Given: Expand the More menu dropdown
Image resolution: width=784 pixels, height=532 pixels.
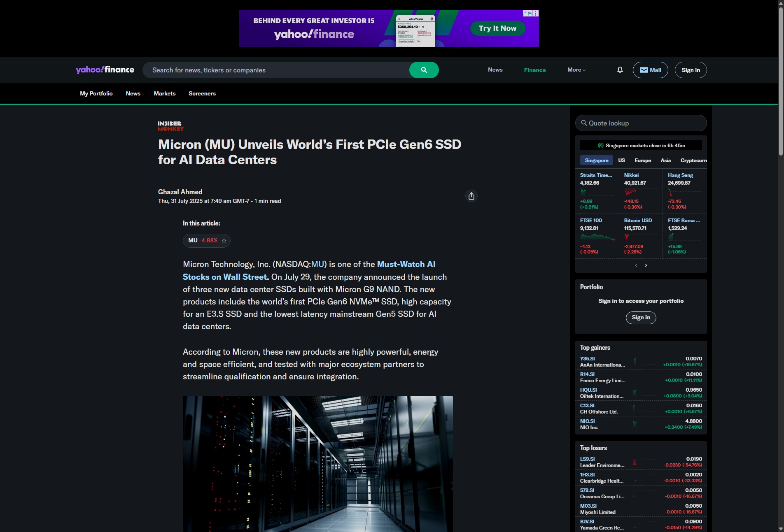Looking at the screenshot, I should [576, 70].
